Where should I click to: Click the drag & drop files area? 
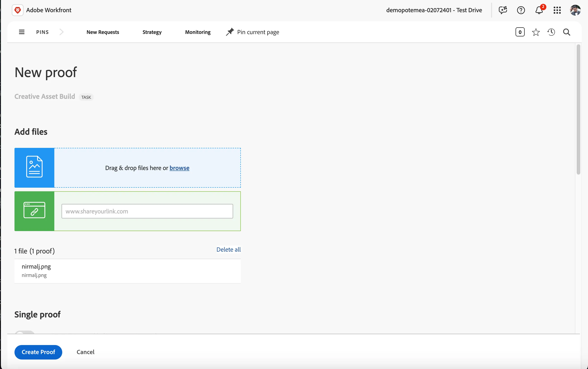pyautogui.click(x=147, y=168)
